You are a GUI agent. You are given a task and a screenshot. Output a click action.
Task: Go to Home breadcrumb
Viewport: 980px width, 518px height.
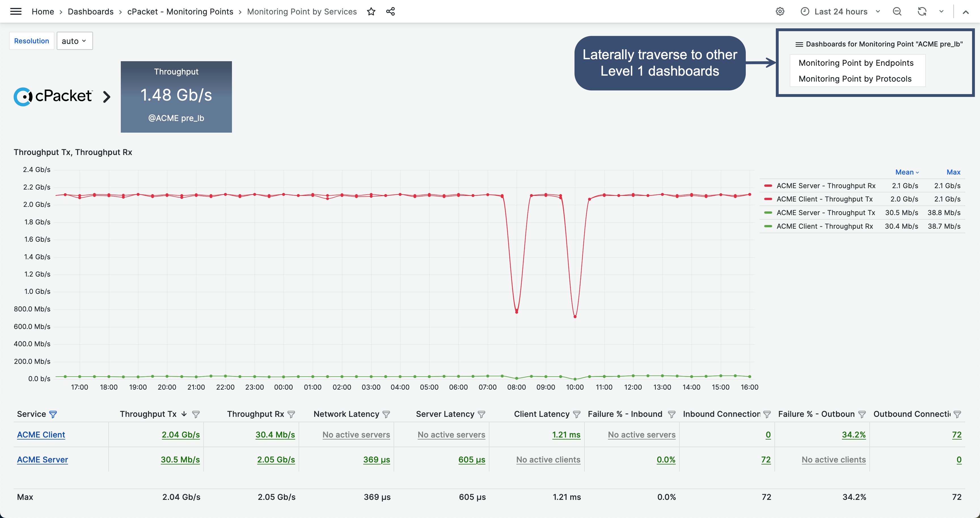point(43,11)
